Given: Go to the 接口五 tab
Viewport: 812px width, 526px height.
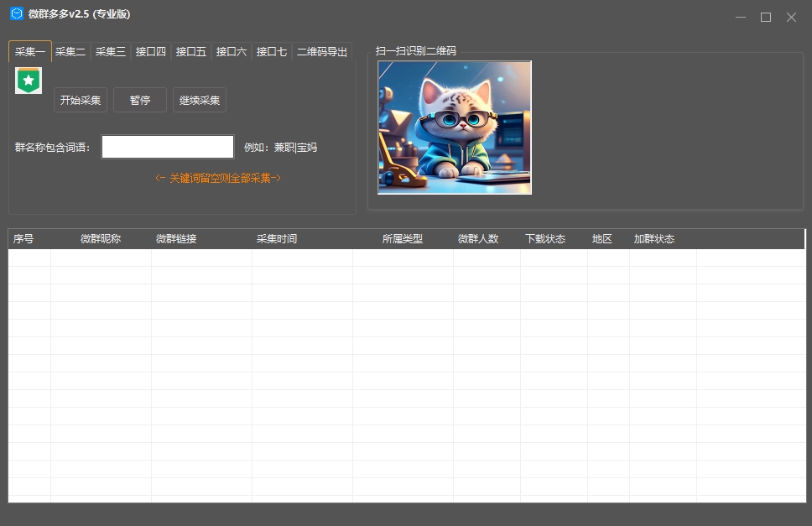Looking at the screenshot, I should (x=191, y=52).
